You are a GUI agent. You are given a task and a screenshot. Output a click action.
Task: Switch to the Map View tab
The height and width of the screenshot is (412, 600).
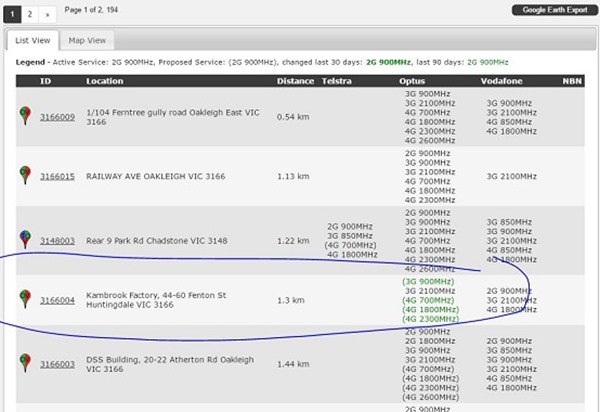87,41
